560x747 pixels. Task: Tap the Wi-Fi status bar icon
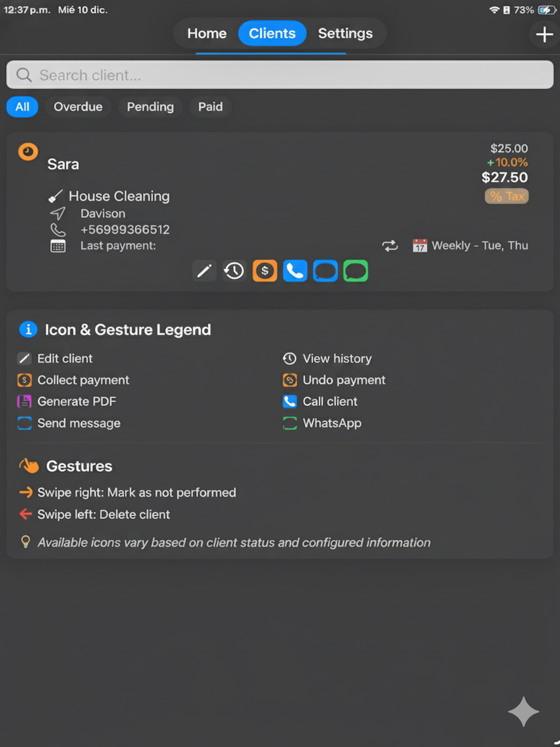[494, 10]
